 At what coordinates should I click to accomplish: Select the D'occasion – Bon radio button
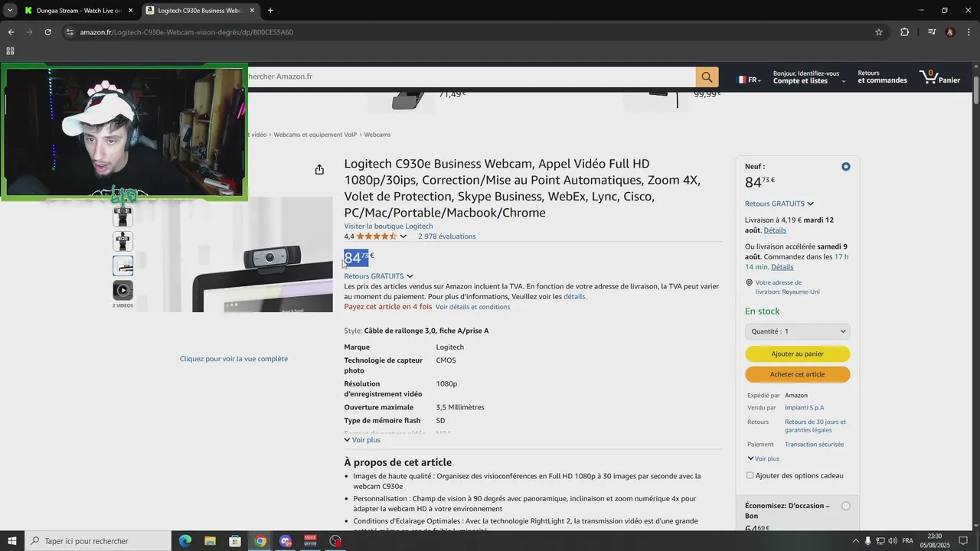click(846, 506)
